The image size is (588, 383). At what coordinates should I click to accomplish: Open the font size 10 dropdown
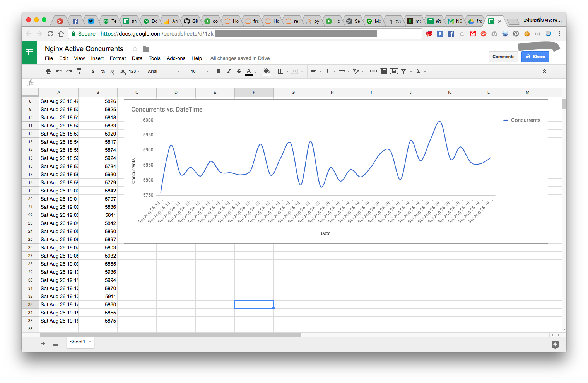(199, 71)
